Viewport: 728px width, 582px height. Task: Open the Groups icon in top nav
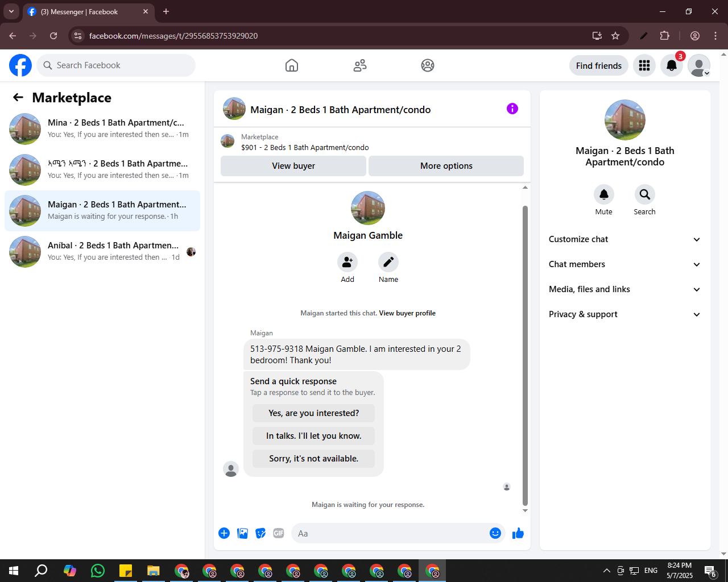pos(428,65)
